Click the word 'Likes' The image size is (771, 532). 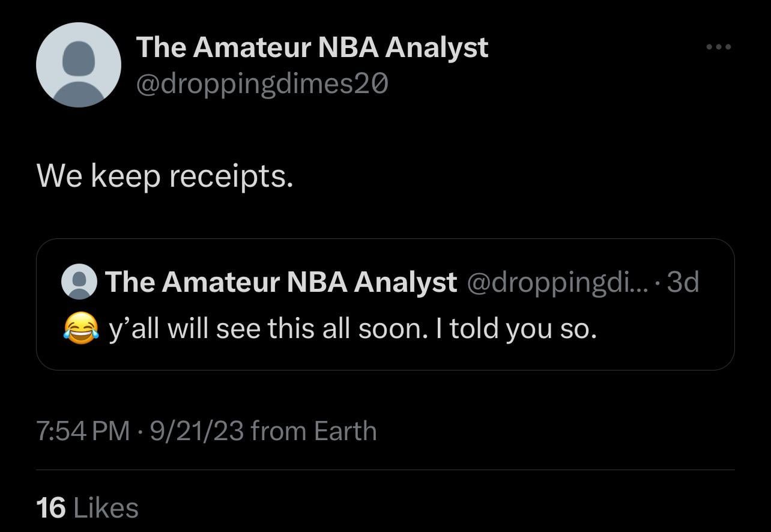tap(106, 508)
